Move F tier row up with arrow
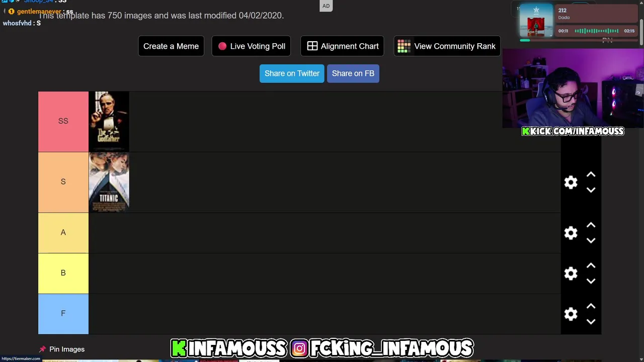Screen dimensions: 644x362 591,306
